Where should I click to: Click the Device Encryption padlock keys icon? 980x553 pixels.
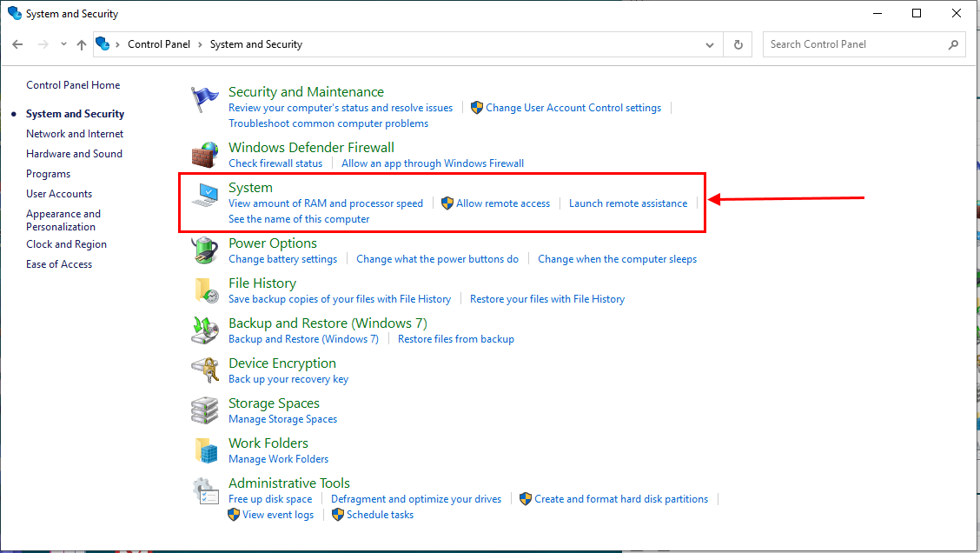click(204, 370)
